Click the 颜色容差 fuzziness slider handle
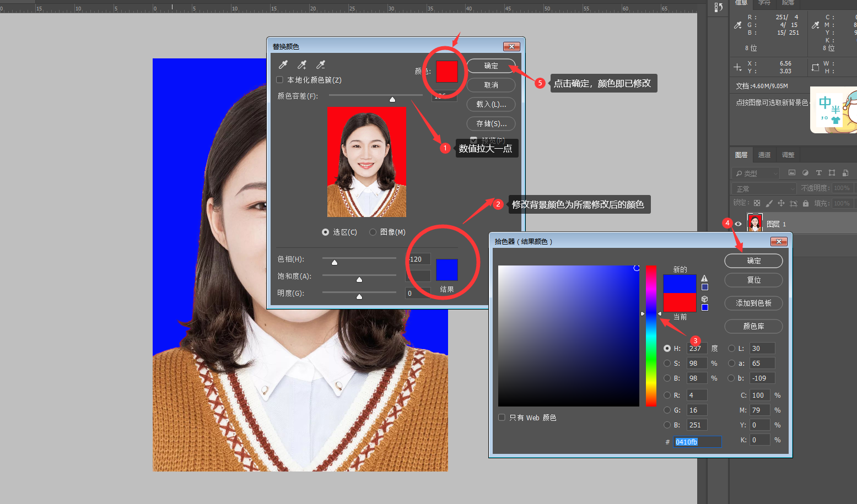 click(x=392, y=100)
